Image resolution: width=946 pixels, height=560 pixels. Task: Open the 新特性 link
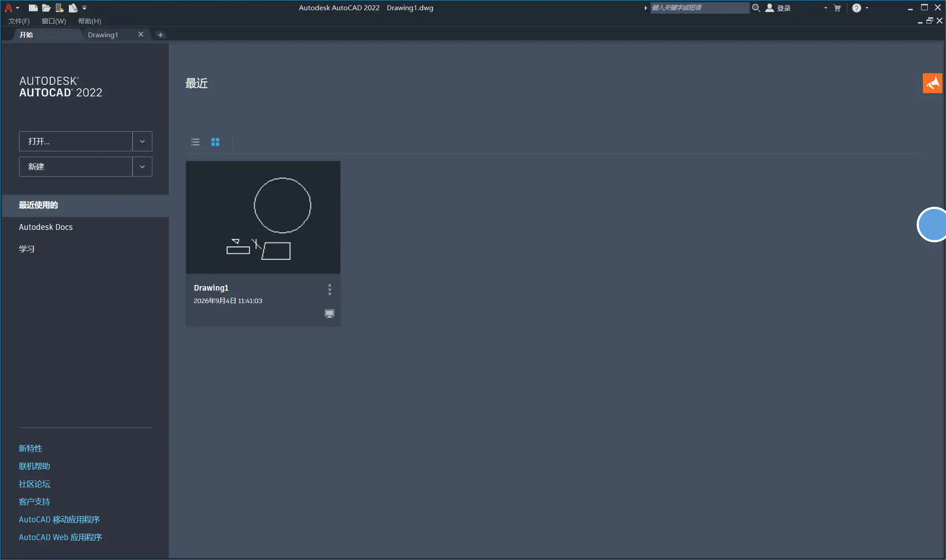[x=31, y=449]
